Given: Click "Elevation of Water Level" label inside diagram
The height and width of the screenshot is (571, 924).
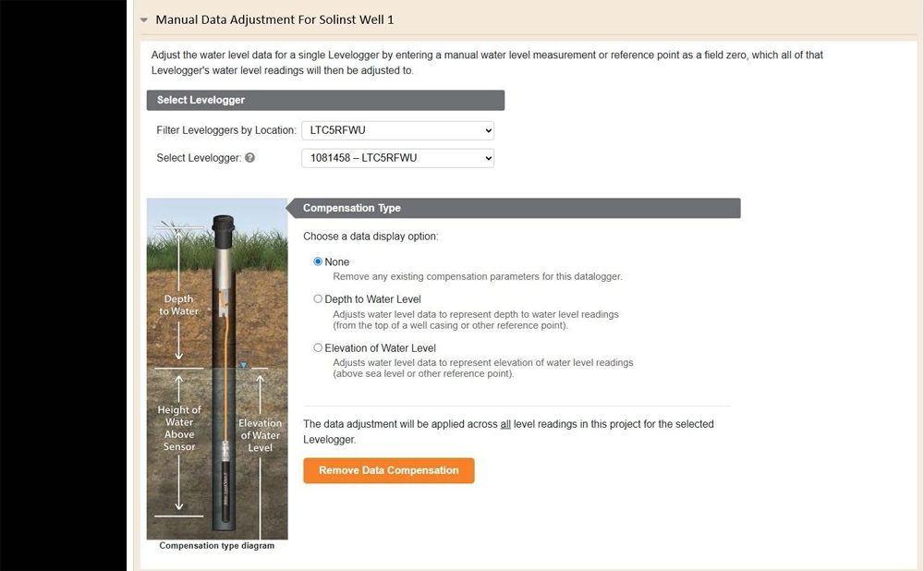Looking at the screenshot, I should click(x=261, y=435).
